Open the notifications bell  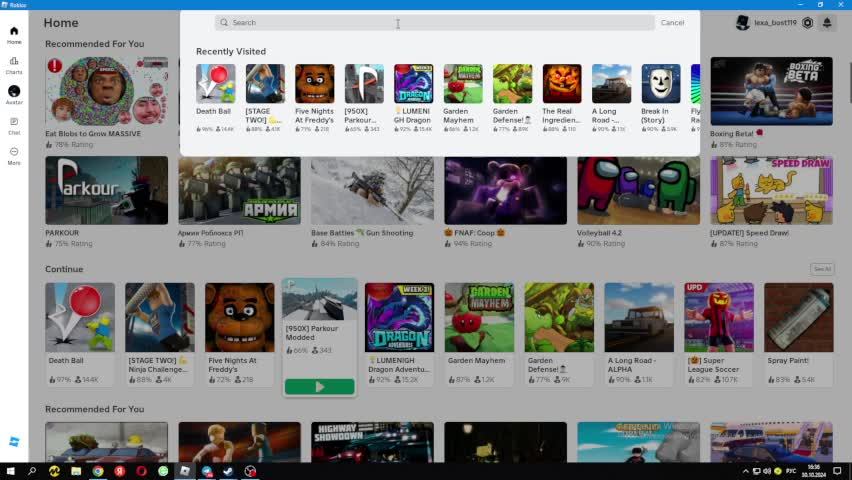(827, 23)
